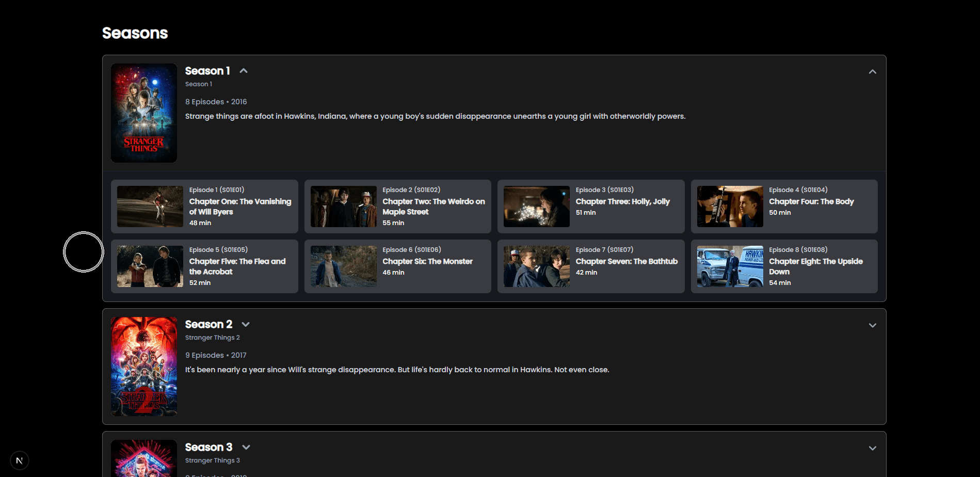Collapse Season 1 using the far-right chevron
The image size is (980, 477).
coord(872,71)
